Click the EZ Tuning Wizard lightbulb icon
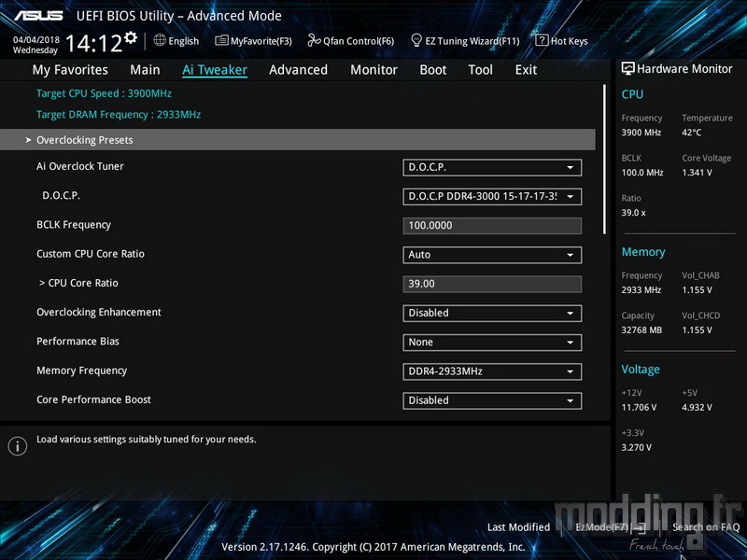The image size is (747, 560). 416,40
